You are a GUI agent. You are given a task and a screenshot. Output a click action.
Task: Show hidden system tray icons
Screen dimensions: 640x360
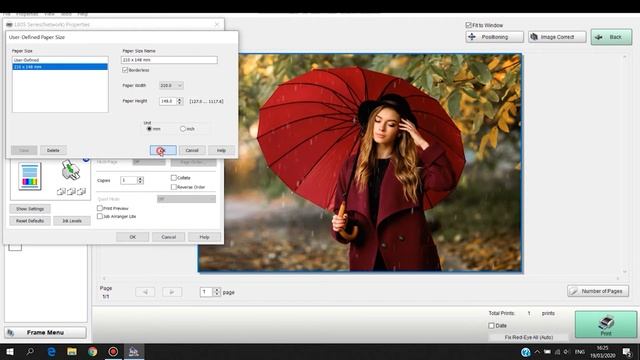tap(537, 352)
